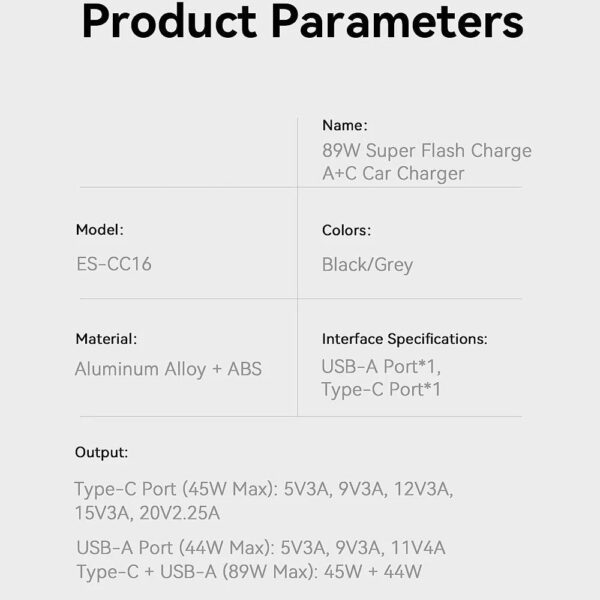This screenshot has height=600, width=600.
Task: Select the 15V3A, 20V2.25A text
Action: 147,513
